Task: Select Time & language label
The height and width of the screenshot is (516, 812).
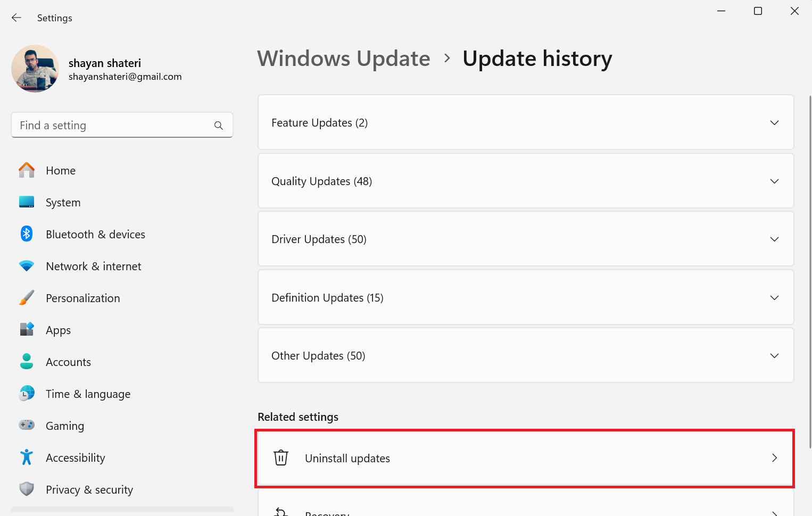Action: 88,394
